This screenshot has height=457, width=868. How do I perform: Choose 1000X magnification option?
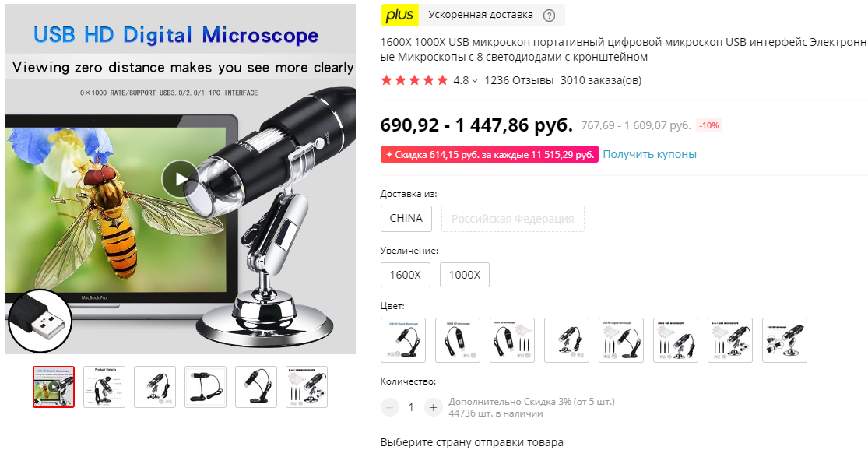[x=465, y=275]
